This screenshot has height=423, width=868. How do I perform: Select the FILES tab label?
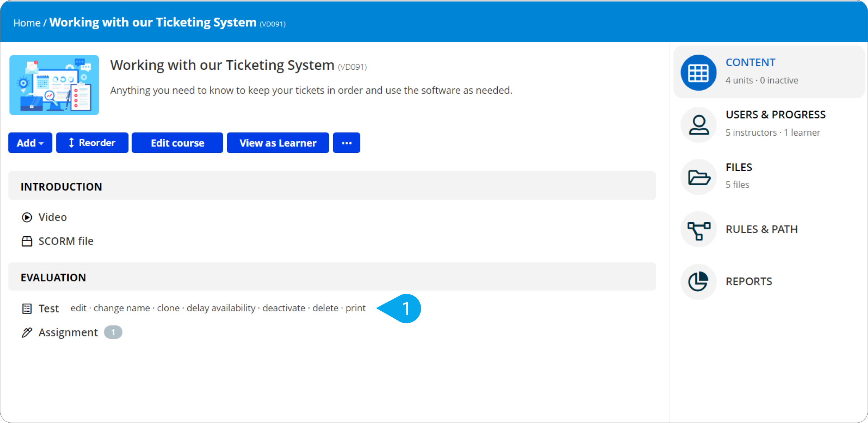(x=739, y=167)
